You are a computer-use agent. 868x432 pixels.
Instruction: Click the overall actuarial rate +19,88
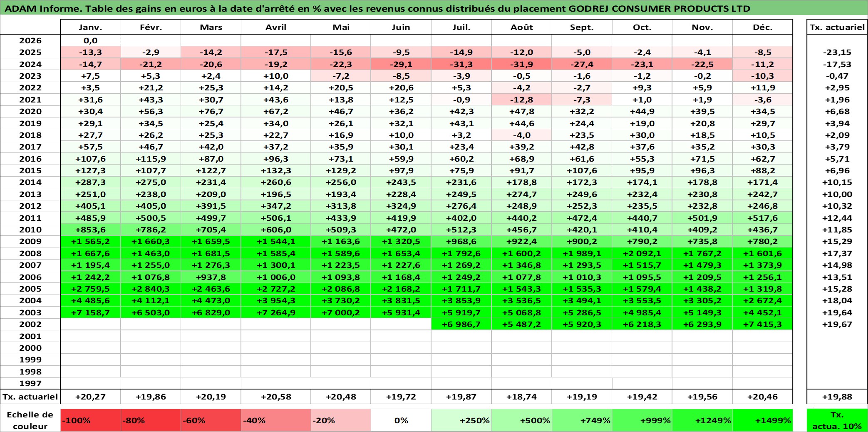point(837,397)
